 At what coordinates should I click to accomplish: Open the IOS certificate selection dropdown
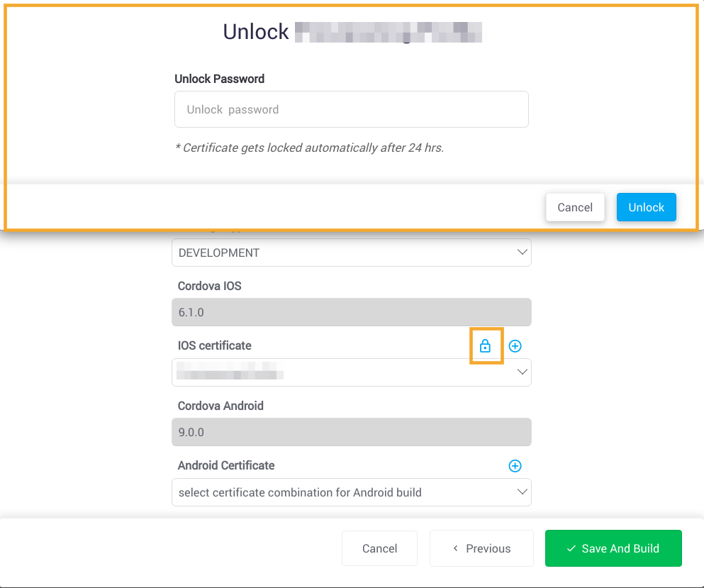[x=352, y=372]
